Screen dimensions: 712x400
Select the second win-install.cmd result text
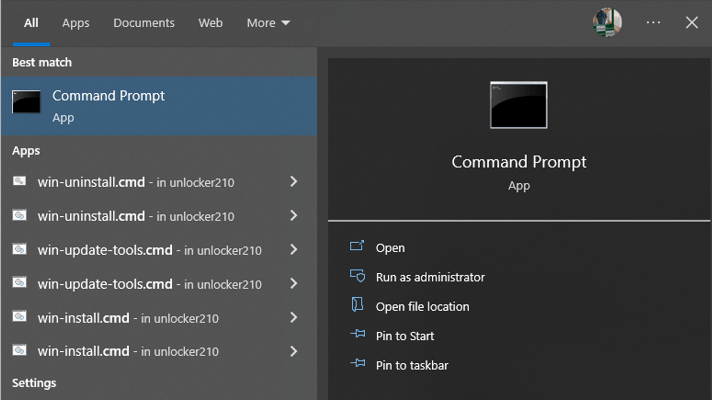point(128,351)
